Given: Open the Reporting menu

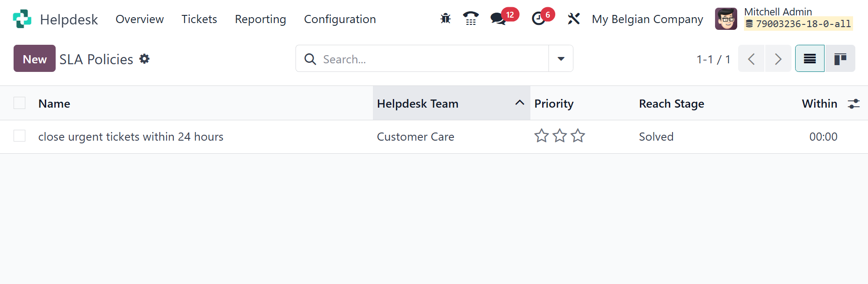Looking at the screenshot, I should click(x=260, y=19).
